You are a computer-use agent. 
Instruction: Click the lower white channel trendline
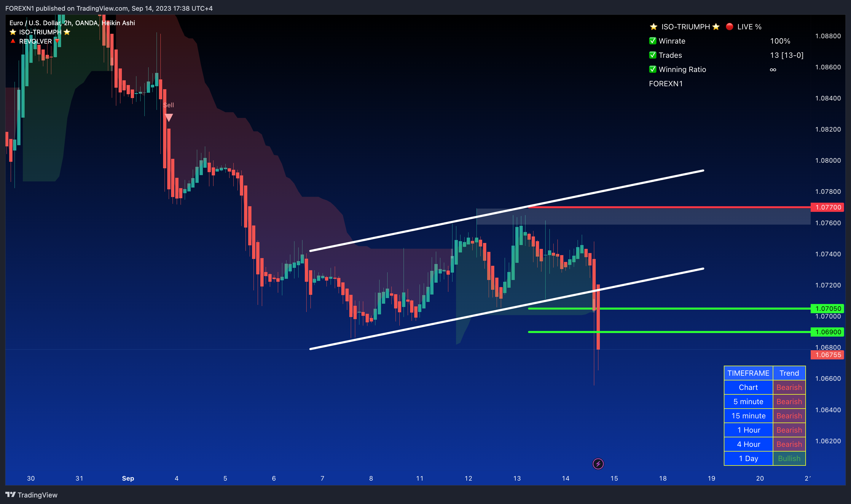(x=506, y=309)
